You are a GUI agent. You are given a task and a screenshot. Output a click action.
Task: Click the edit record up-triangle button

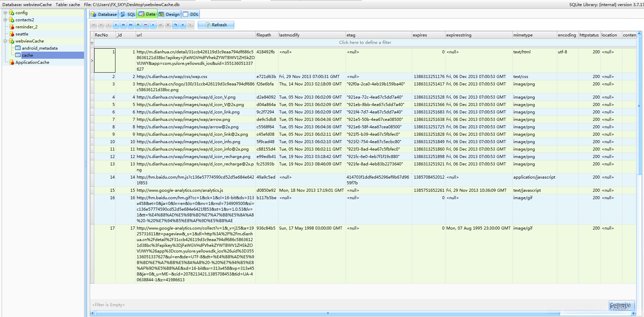pos(153,25)
